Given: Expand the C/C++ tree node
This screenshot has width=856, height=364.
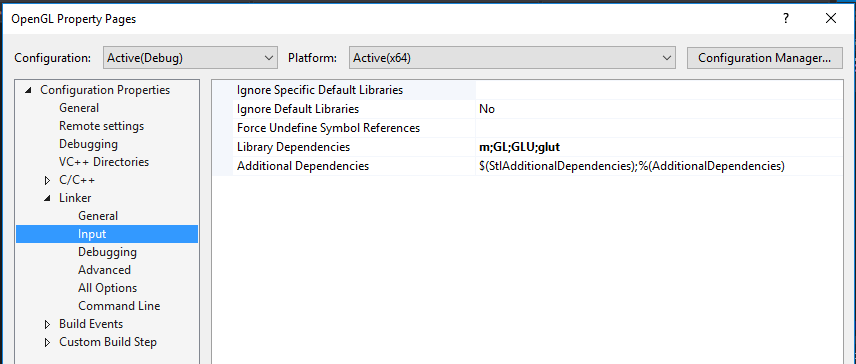Looking at the screenshot, I should (x=47, y=181).
